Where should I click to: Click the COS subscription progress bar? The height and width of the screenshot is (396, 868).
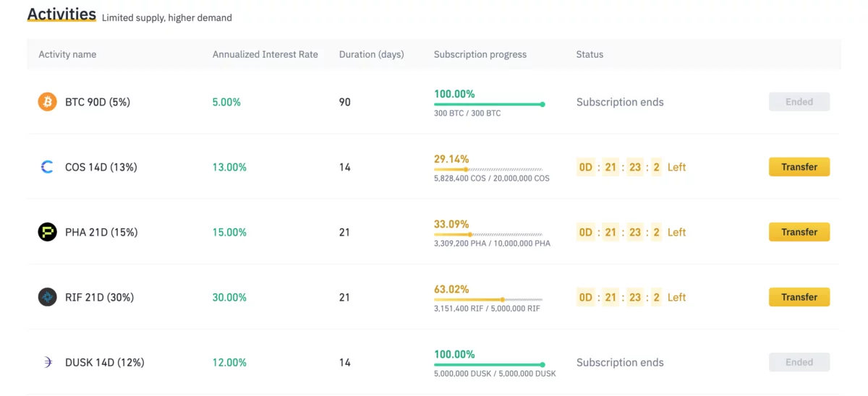pos(488,169)
